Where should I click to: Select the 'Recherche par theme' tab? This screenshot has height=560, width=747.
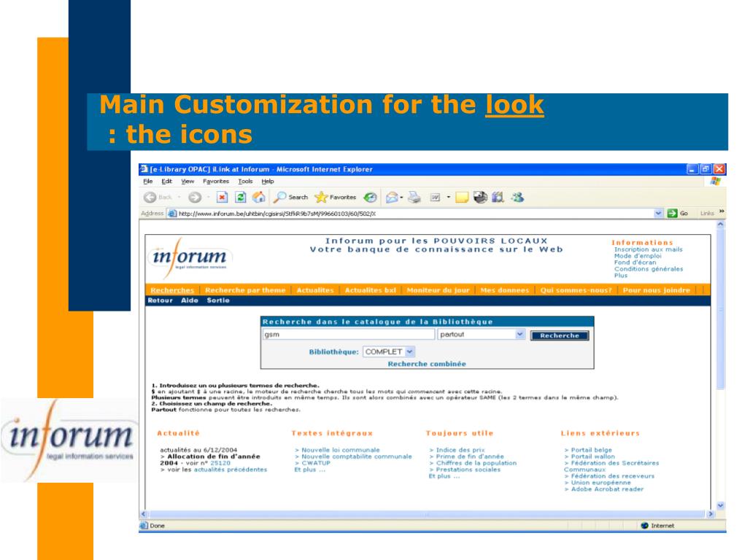pos(245,290)
